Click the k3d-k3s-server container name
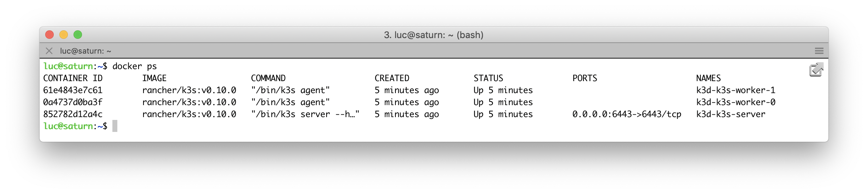Viewport: 868px width, 194px height. (731, 114)
